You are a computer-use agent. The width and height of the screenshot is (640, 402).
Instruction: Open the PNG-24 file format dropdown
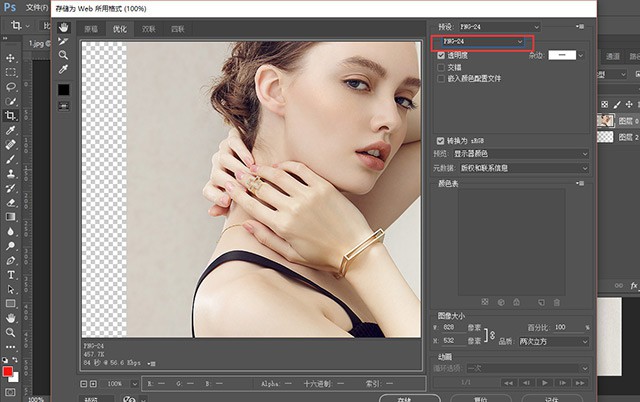coord(483,42)
